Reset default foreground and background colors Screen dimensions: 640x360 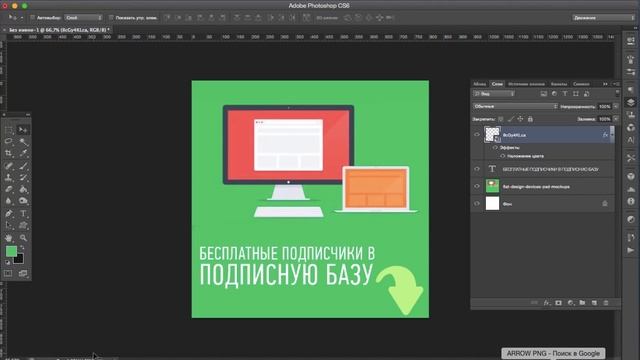7,262
